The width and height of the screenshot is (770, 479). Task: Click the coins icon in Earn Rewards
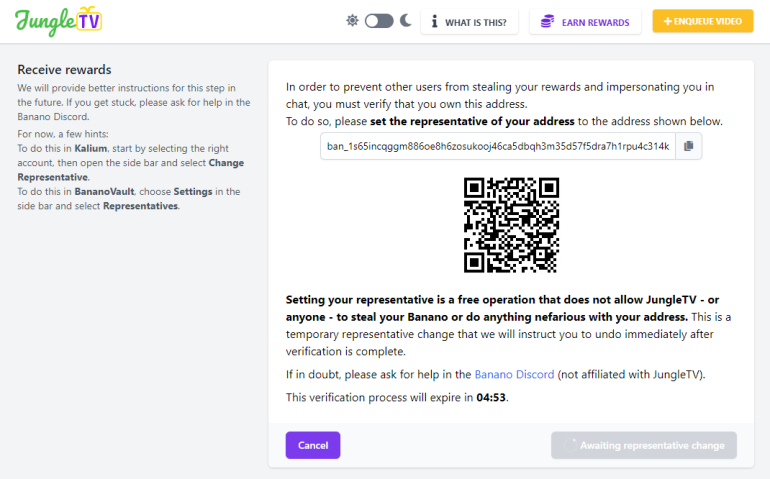click(x=547, y=22)
